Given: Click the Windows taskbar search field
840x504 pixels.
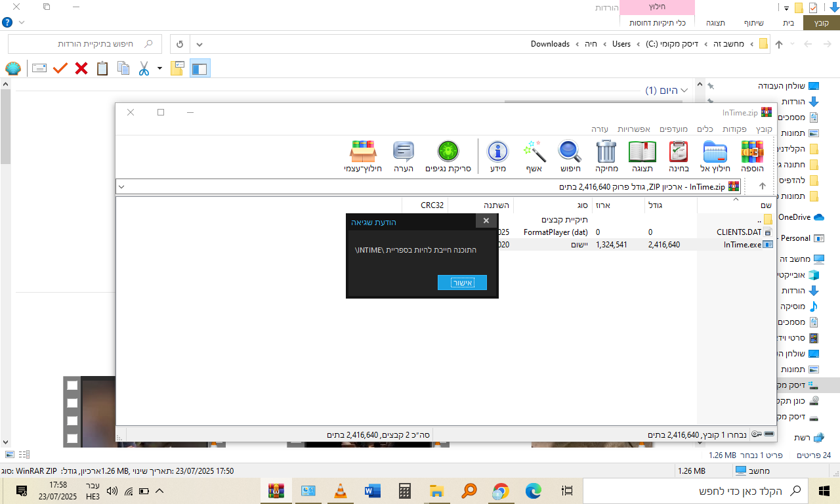Looking at the screenshot, I should 697,491.
